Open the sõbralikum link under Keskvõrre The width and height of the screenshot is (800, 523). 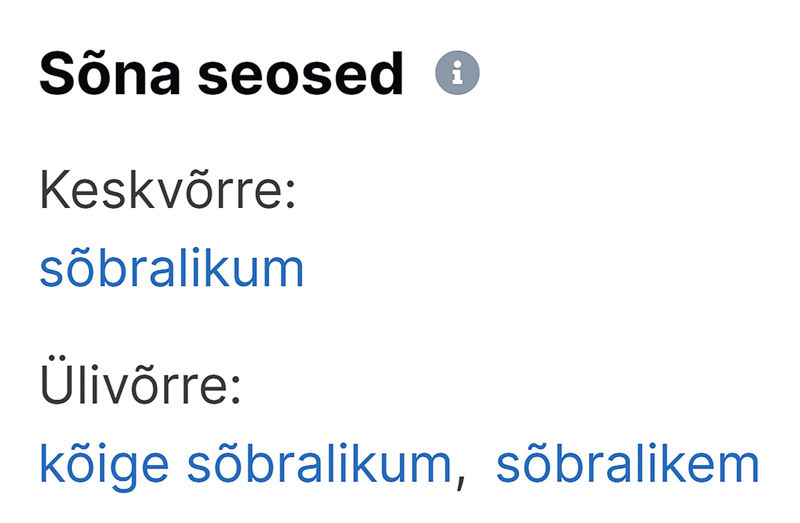tap(172, 269)
